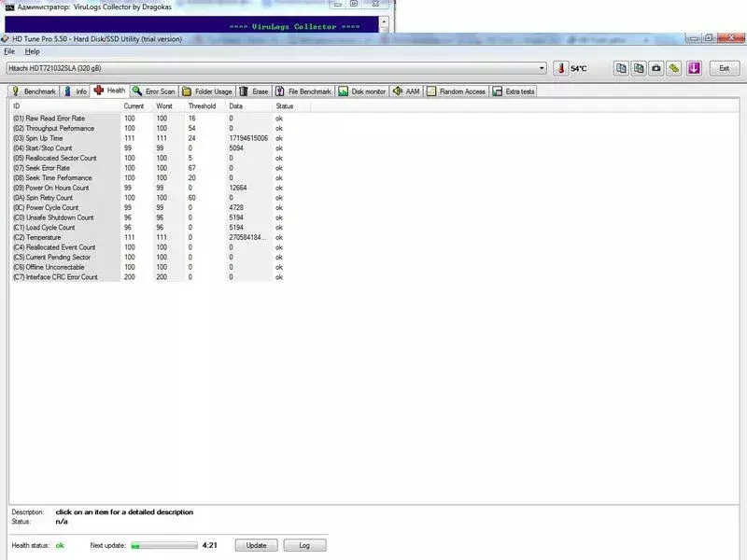Viewport: 747px width, 560px height.
Task: Click the 54°C temperature readout
Action: pos(579,68)
